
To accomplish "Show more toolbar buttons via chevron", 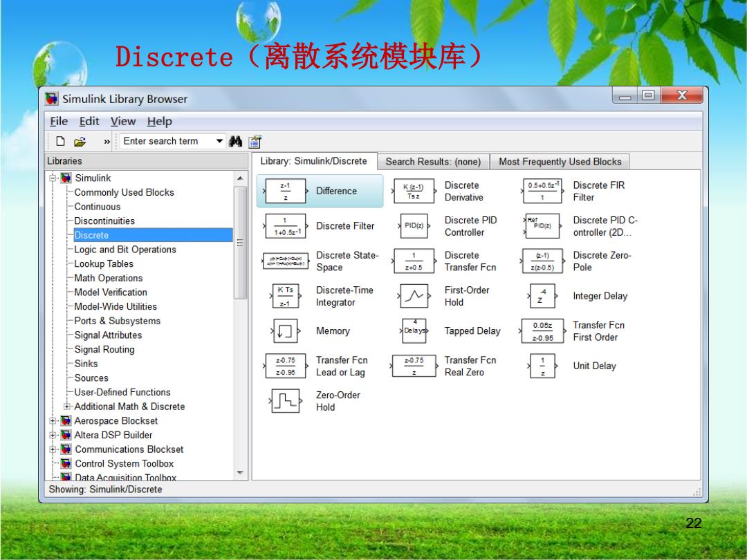I will (x=107, y=142).
